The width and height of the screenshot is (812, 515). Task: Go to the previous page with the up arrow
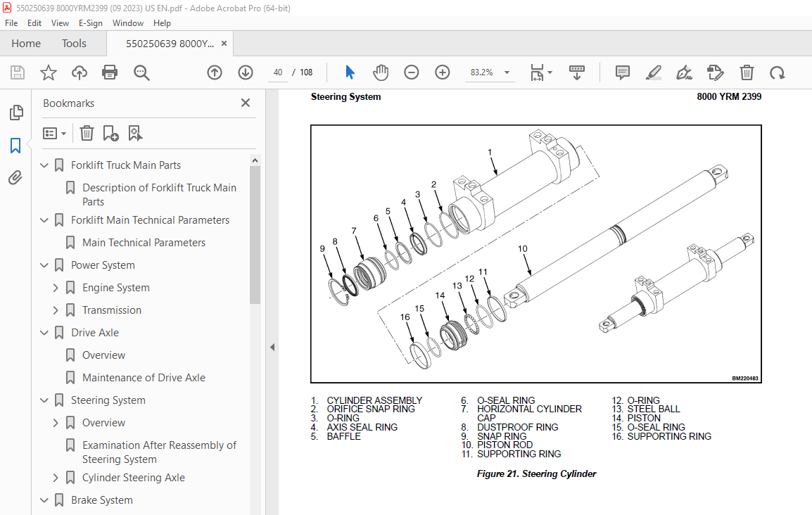point(215,72)
